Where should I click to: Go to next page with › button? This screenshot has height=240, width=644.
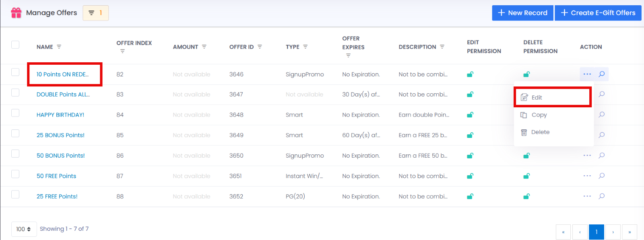(613, 232)
